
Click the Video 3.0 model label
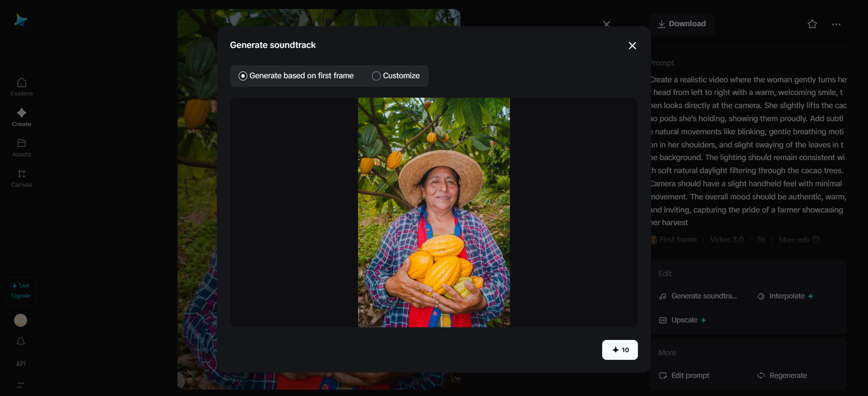pos(726,240)
